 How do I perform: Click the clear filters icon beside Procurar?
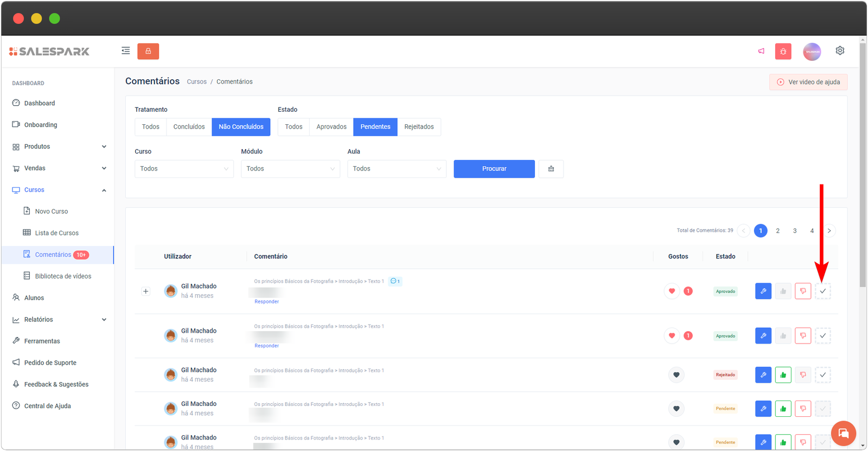pos(551,169)
